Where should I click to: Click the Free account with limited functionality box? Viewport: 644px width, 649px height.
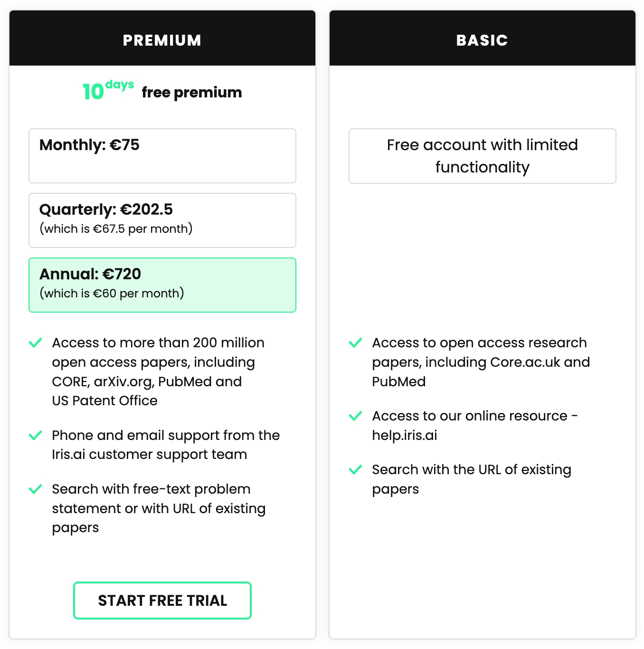pos(482,156)
